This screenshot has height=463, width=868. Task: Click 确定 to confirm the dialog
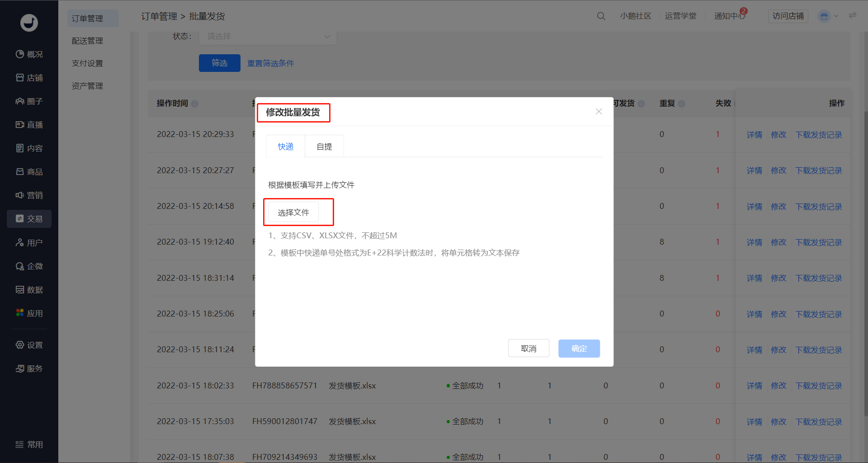tap(579, 349)
